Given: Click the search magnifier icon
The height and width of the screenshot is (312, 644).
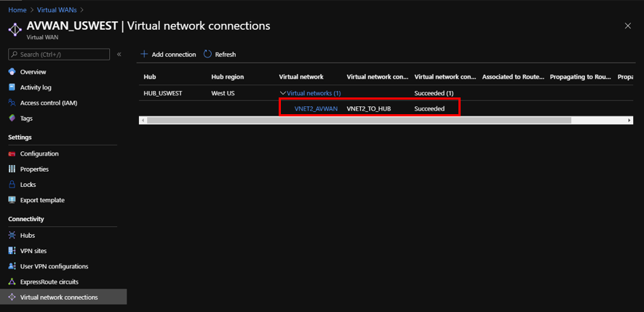Looking at the screenshot, I should tap(15, 55).
